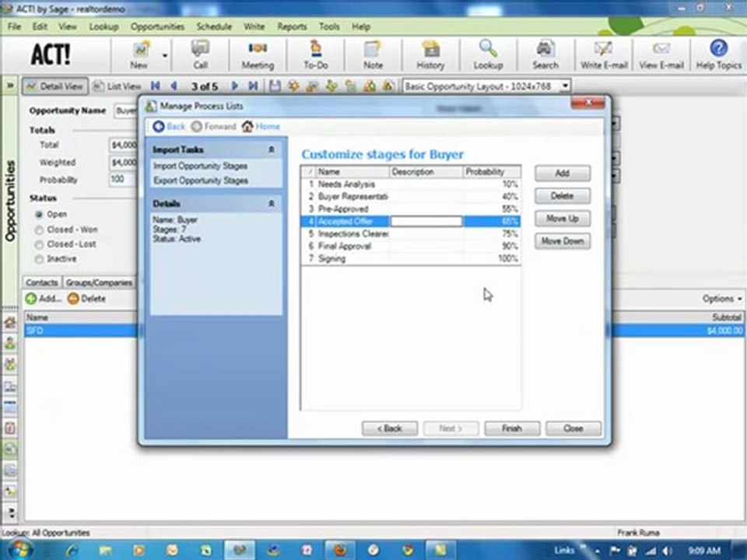The height and width of the screenshot is (560, 747).
Task: Click the Probability field showing 100
Action: [x=123, y=180]
